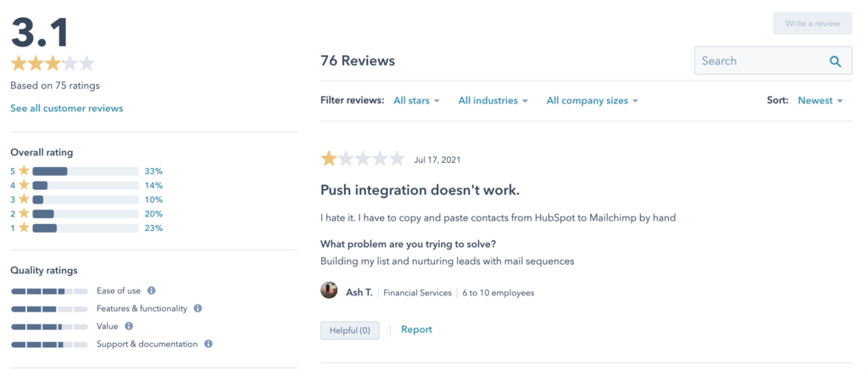
Task: Open the Sort Newest dropdown
Action: 820,101
